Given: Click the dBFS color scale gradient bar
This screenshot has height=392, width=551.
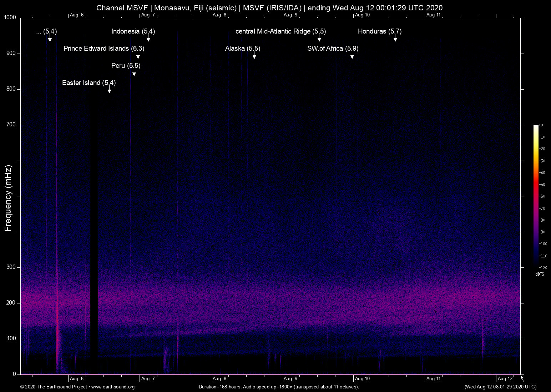Looking at the screenshot, I should coord(536,196).
